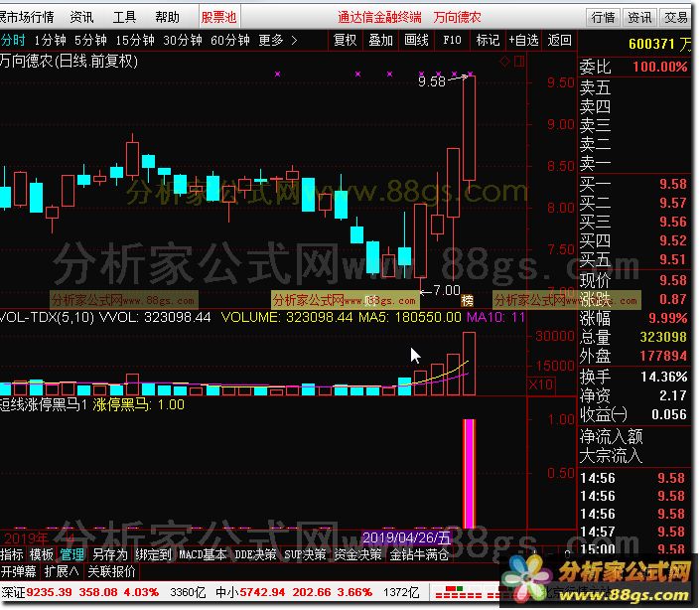Open the 资讯 menu
This screenshot has width=700, height=610.
click(x=82, y=18)
